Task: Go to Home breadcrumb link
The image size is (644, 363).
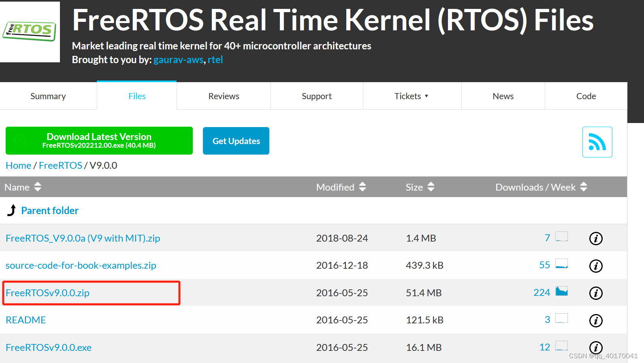Action: 18,166
